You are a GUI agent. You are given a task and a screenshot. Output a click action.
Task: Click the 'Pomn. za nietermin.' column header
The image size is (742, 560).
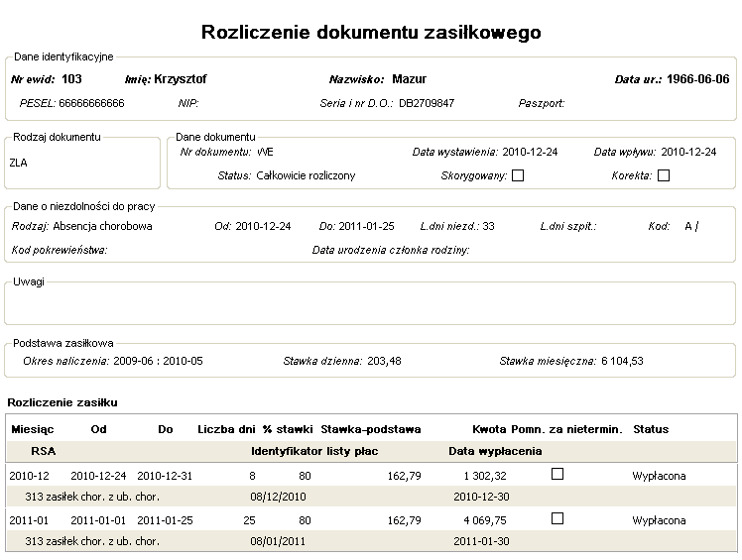[566, 429]
